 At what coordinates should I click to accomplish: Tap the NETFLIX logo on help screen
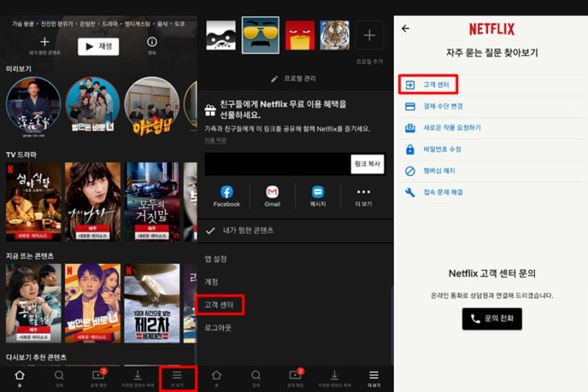click(x=492, y=29)
